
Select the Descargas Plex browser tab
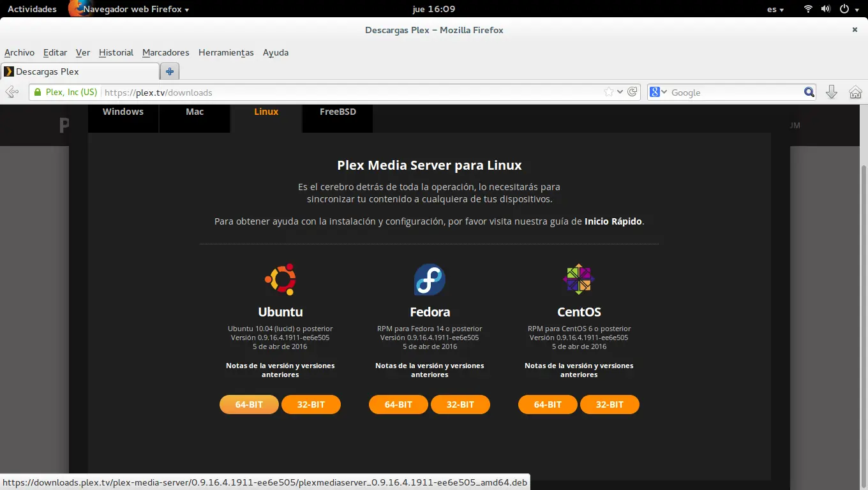(x=80, y=71)
